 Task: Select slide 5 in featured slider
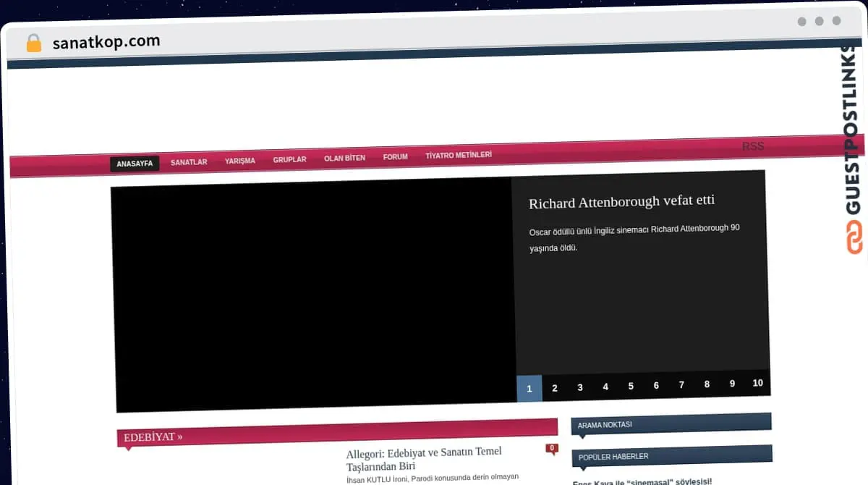point(631,386)
